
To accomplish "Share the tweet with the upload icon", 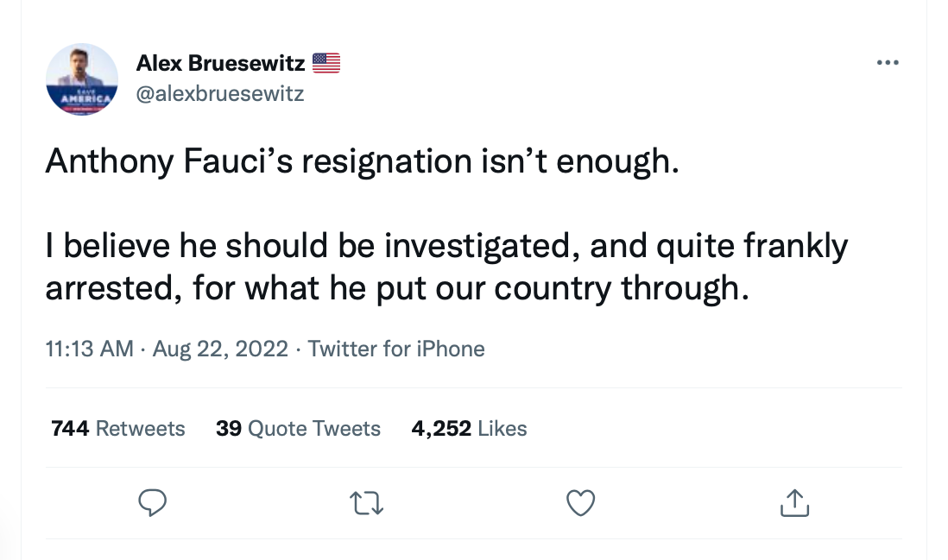I will pos(794,503).
